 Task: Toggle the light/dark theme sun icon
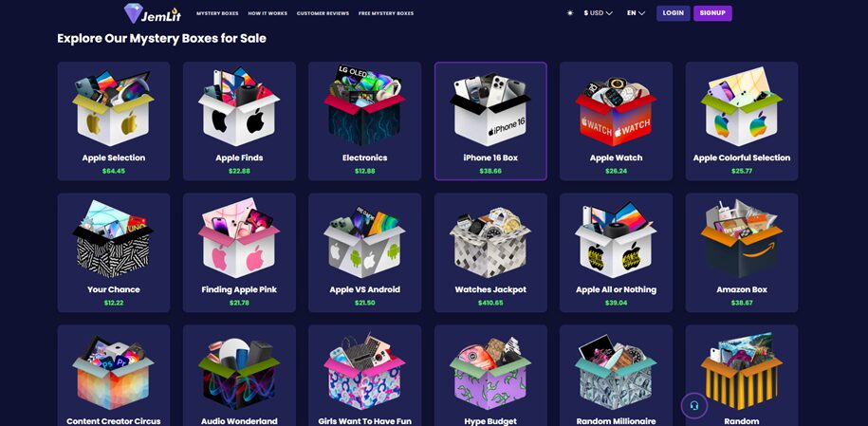tap(570, 13)
